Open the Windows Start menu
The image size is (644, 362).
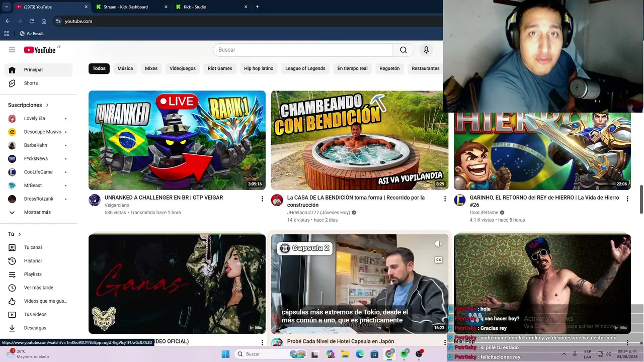coord(225,354)
